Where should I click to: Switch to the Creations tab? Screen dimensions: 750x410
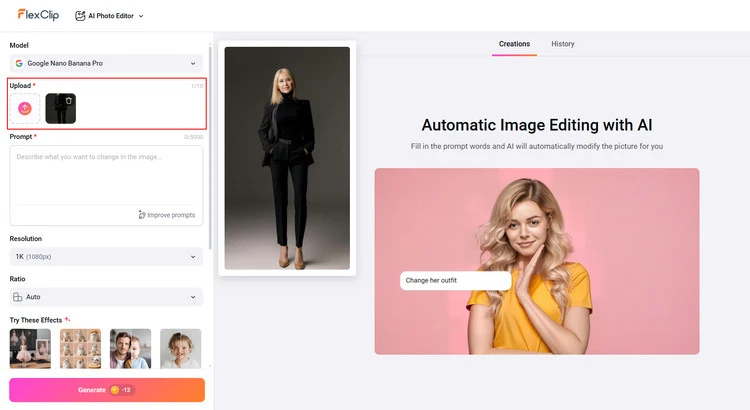coord(514,44)
